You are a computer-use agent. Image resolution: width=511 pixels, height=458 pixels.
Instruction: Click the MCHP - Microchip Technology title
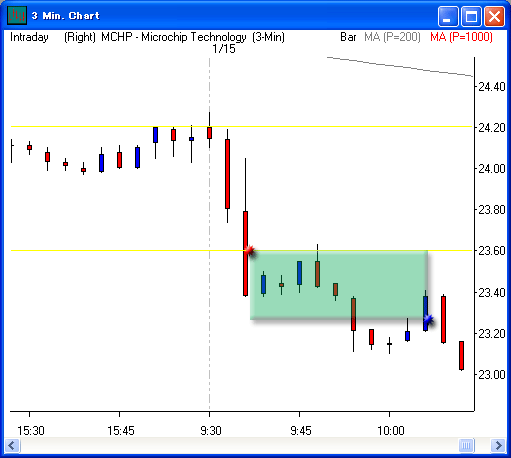click(174, 37)
